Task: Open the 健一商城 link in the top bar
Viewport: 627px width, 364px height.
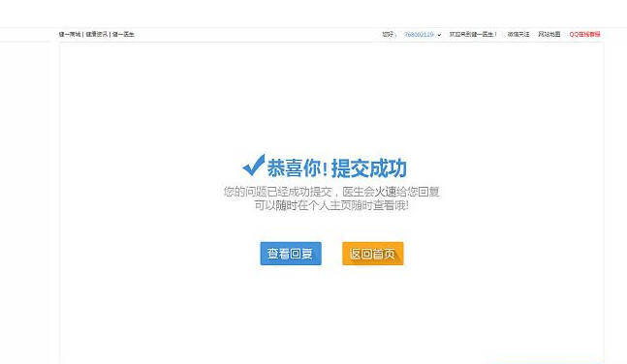Action: tap(70, 34)
